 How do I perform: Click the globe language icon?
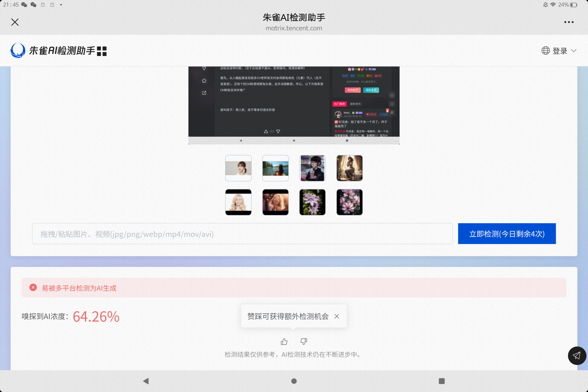[546, 51]
